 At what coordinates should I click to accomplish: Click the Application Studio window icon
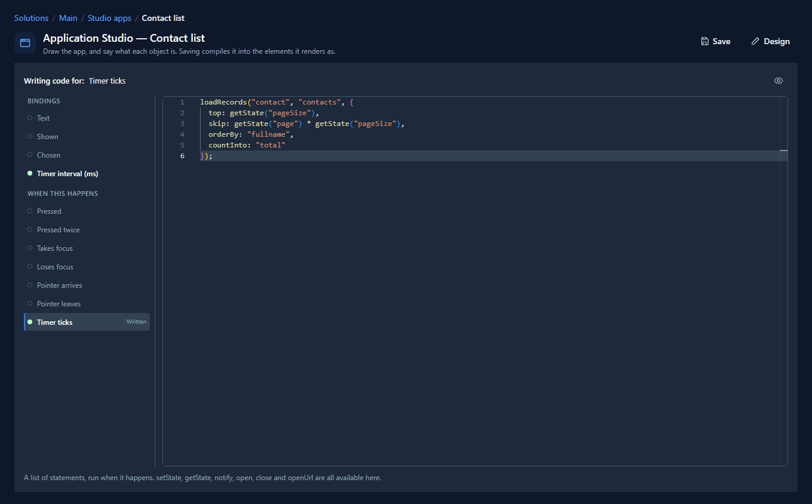pos(25,43)
